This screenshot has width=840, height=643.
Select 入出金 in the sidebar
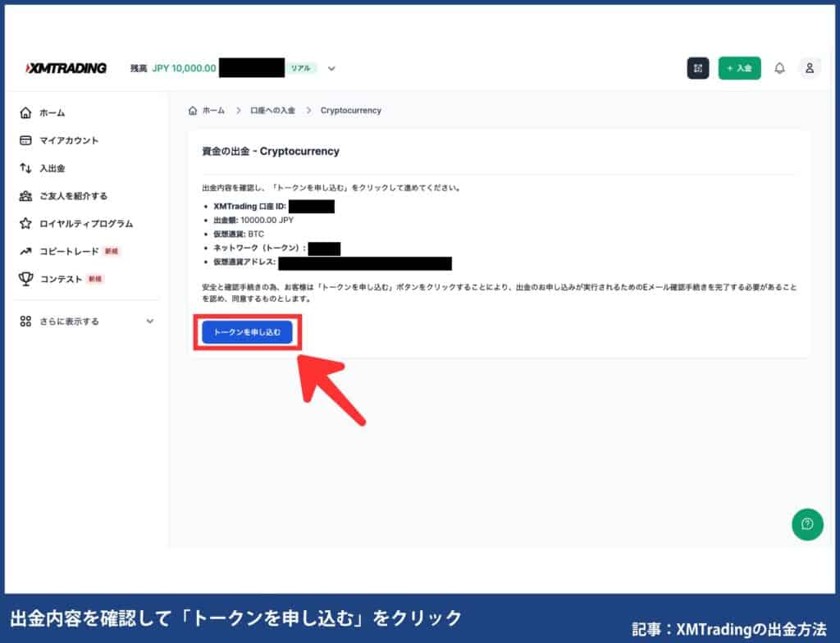[52, 168]
